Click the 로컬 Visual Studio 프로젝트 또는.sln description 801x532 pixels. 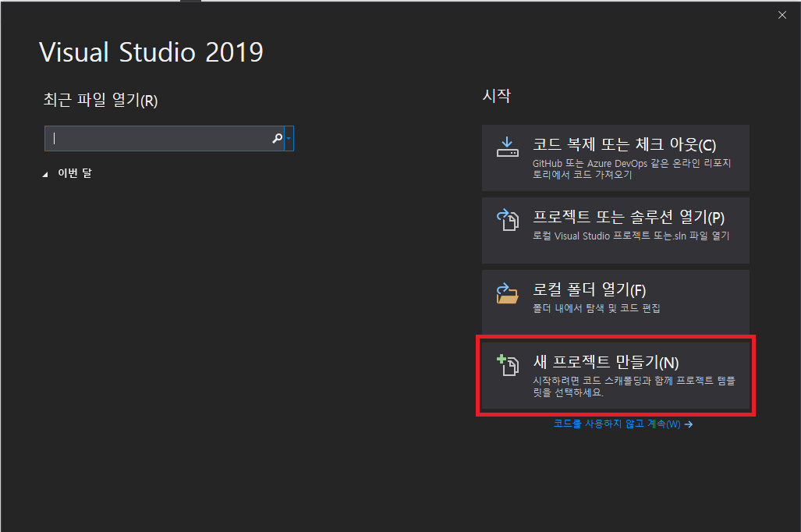click(631, 236)
